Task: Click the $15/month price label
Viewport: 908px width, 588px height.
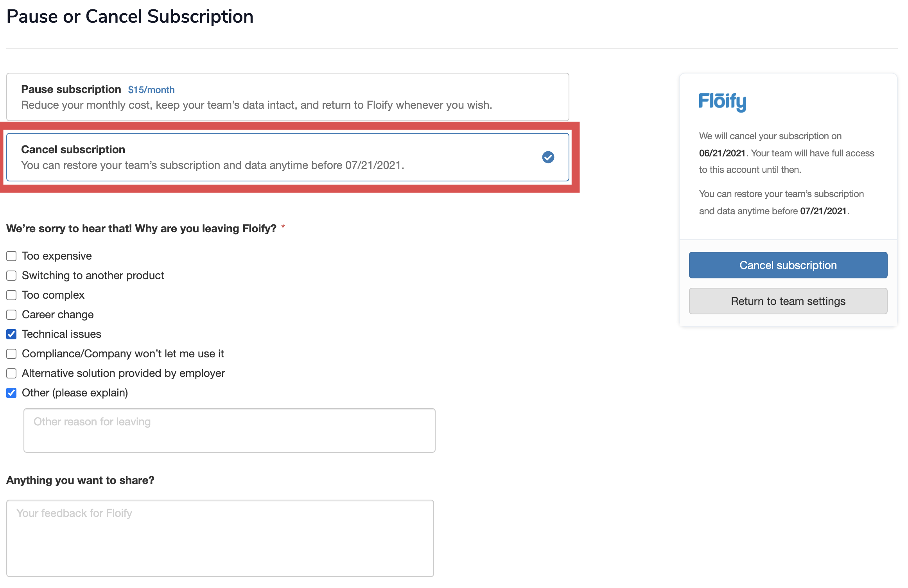Action: tap(151, 90)
